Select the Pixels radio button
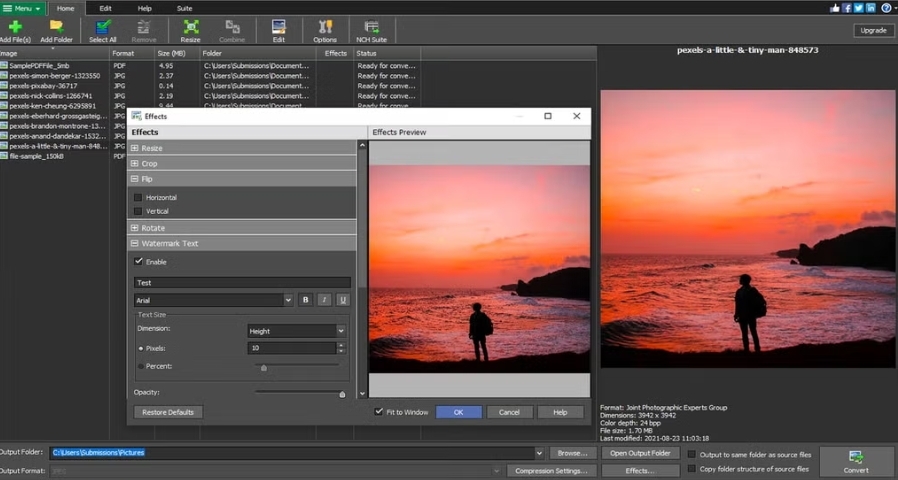 [x=140, y=348]
